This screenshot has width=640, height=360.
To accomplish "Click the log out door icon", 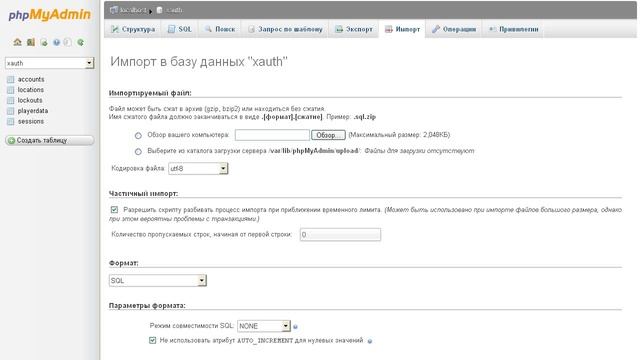I will pyautogui.click(x=31, y=42).
